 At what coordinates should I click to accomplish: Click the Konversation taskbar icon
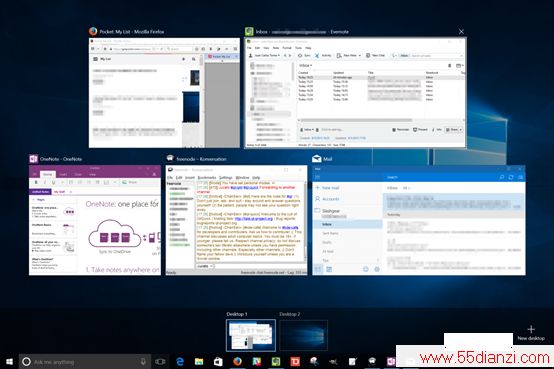(x=372, y=361)
